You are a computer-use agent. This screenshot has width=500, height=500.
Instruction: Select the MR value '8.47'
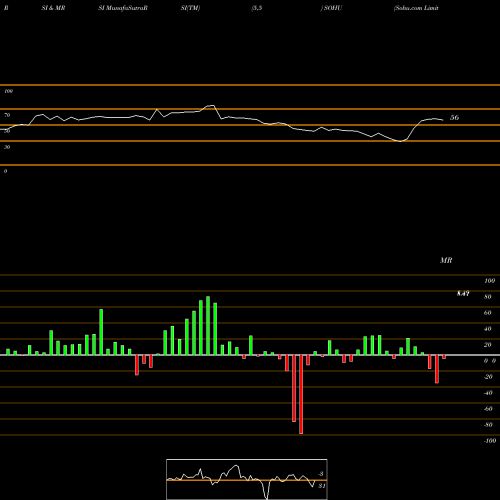463,293
